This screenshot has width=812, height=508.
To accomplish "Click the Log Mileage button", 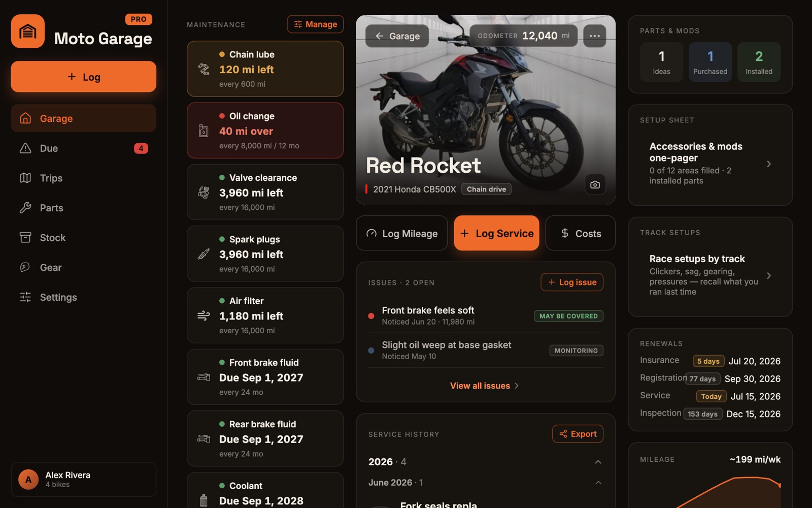I will (402, 233).
